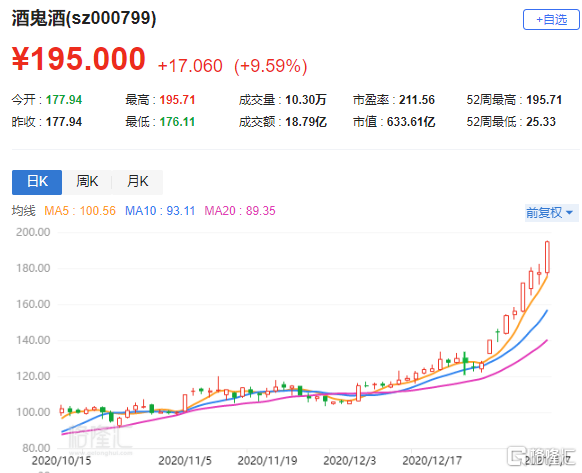Select the 140.00 price axis label
This screenshot has height=473, width=582.
33,340
